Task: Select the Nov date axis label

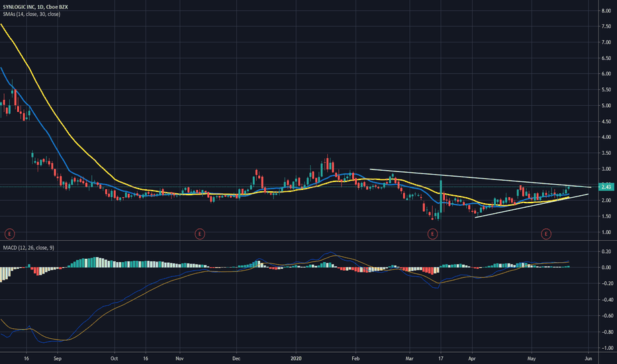Action: (x=179, y=359)
